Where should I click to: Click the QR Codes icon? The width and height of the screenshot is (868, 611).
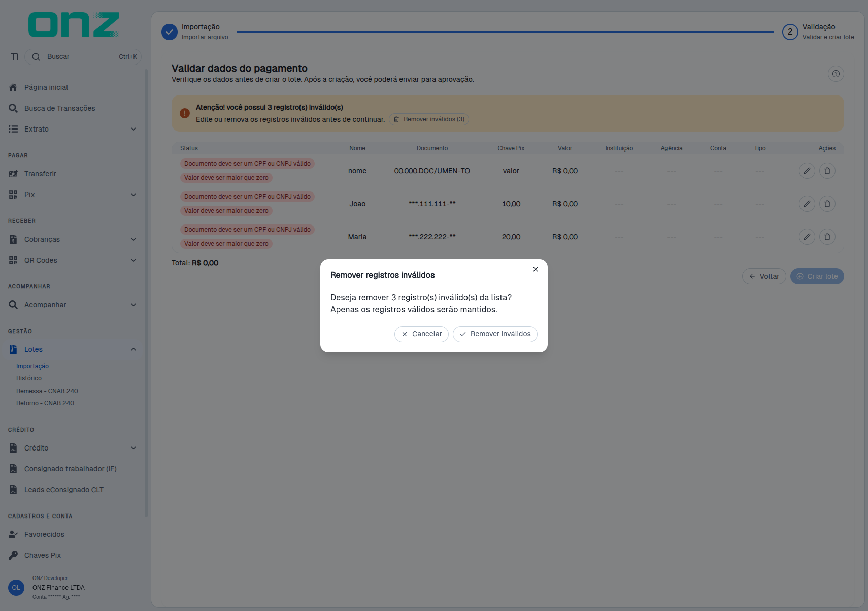pyautogui.click(x=13, y=260)
